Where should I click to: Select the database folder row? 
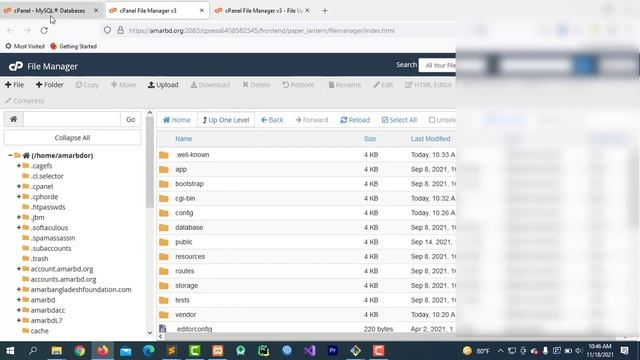(x=306, y=227)
